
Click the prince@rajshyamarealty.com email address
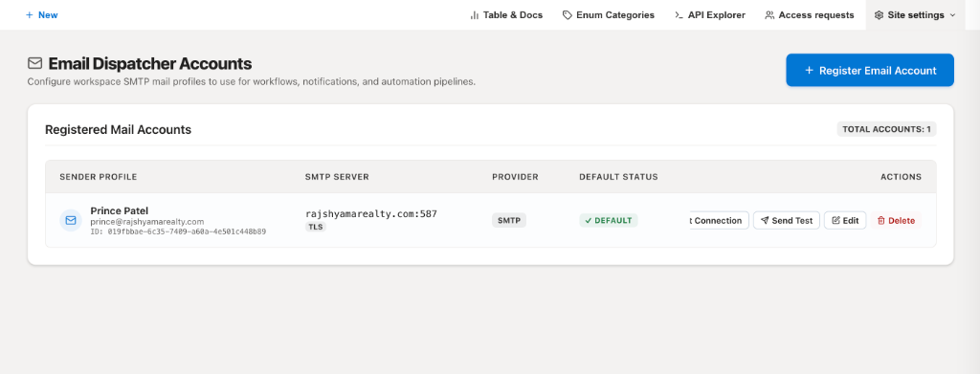tap(147, 222)
